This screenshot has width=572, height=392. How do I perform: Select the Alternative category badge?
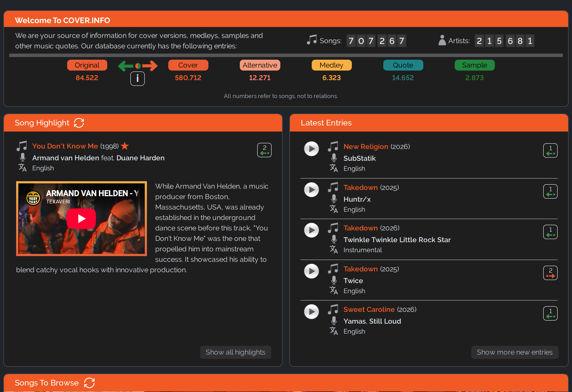pos(260,65)
